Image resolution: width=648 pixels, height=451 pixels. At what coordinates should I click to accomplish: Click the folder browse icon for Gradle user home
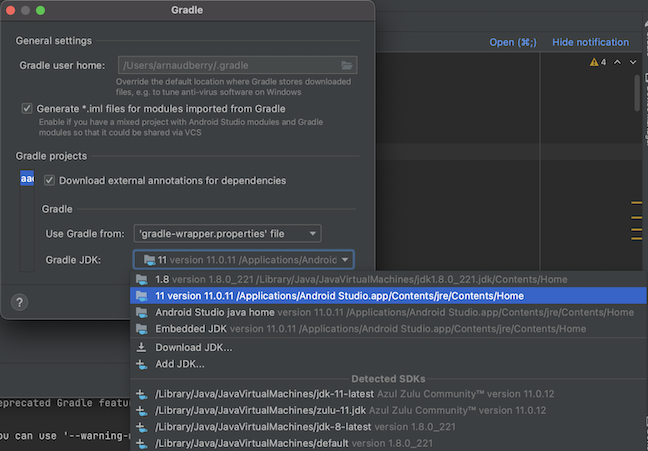coord(346,65)
